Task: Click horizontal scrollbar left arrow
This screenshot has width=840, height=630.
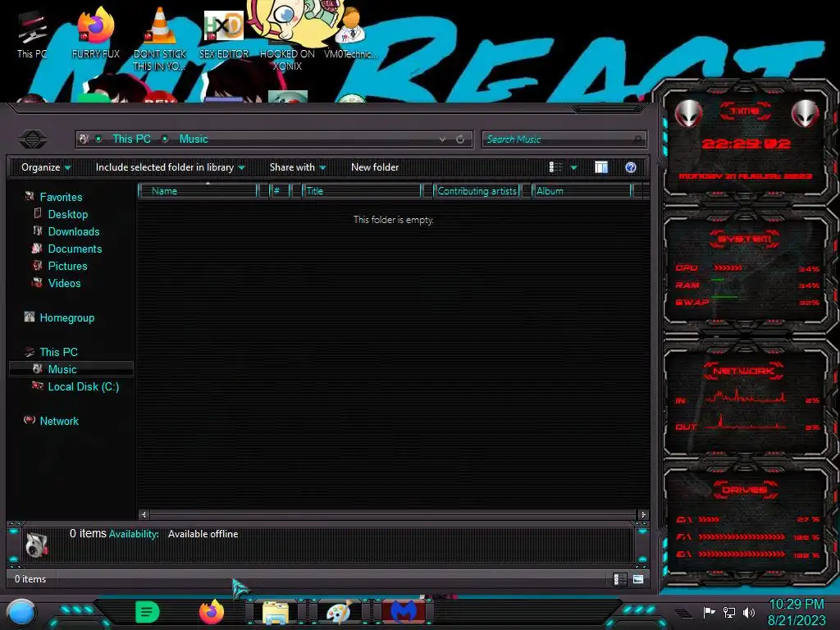Action: [x=144, y=514]
